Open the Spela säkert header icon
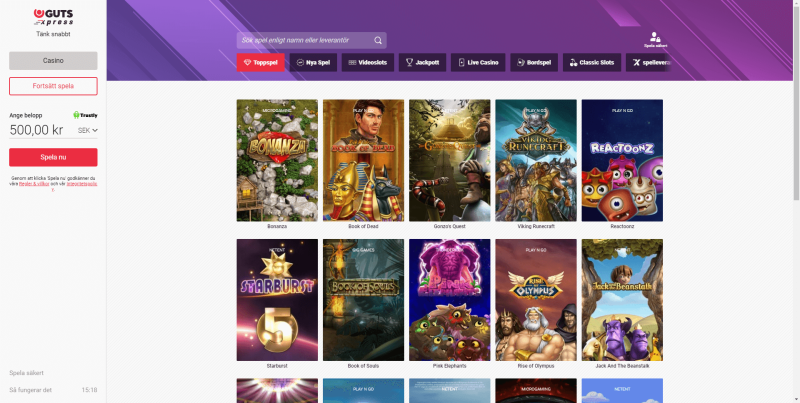The width and height of the screenshot is (800, 403). click(655, 40)
